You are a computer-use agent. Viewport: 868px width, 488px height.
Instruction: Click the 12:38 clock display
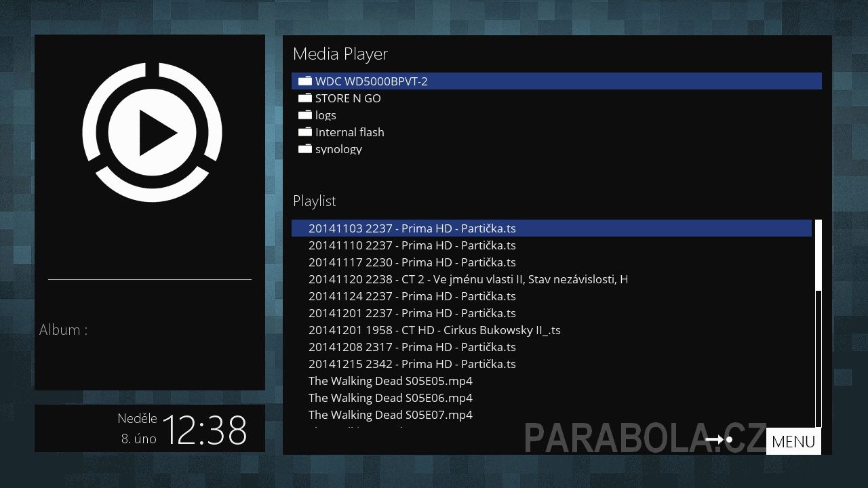205,430
